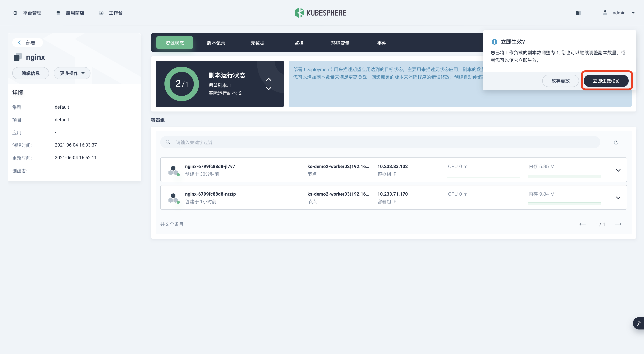Click the KubeSphere logo
The height and width of the screenshot is (354, 644).
click(x=320, y=13)
